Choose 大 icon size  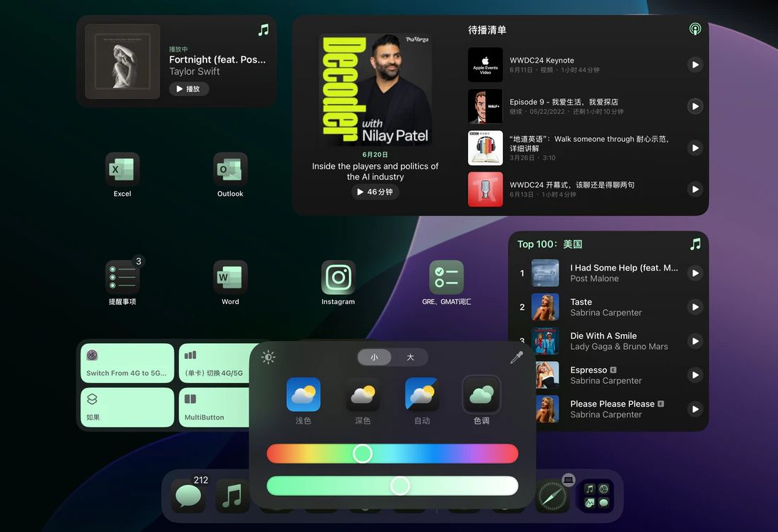pos(410,358)
